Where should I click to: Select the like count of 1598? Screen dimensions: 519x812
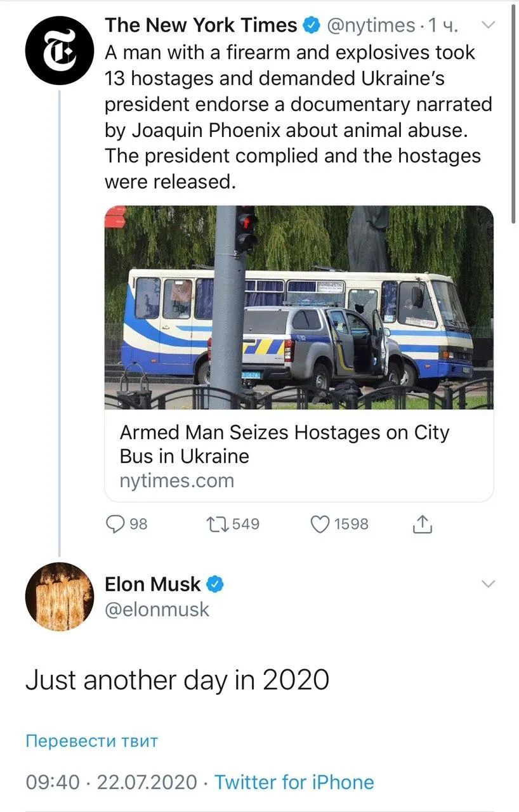click(x=351, y=525)
